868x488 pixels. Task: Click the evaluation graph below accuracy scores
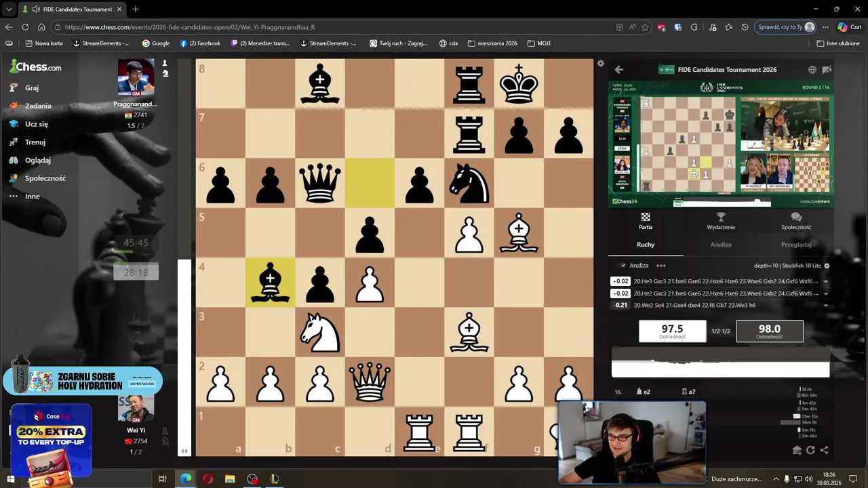[720, 363]
